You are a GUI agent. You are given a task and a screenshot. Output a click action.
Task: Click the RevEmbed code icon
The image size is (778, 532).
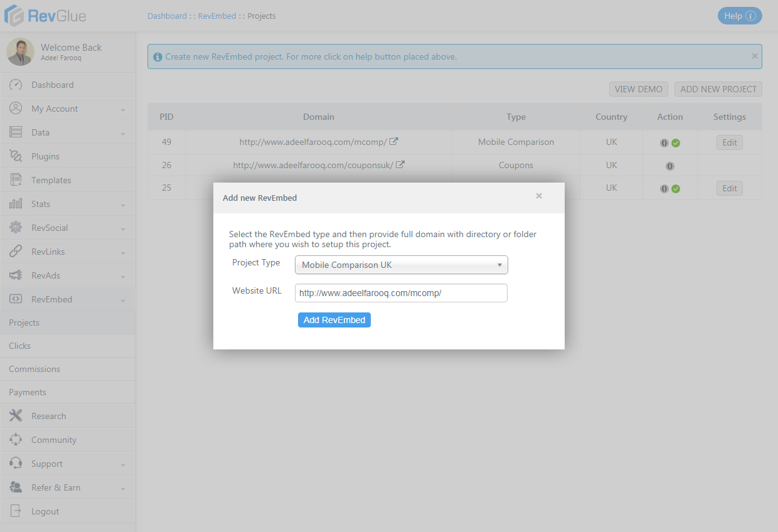point(16,299)
